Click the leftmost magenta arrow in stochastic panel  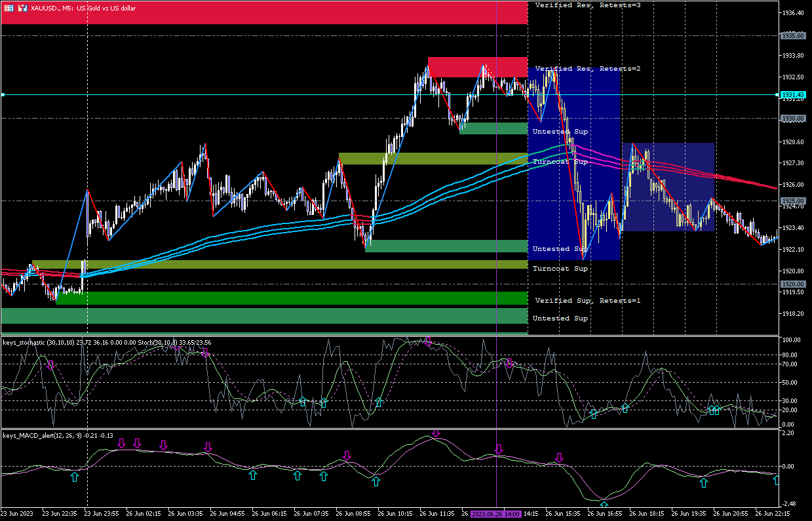point(50,365)
